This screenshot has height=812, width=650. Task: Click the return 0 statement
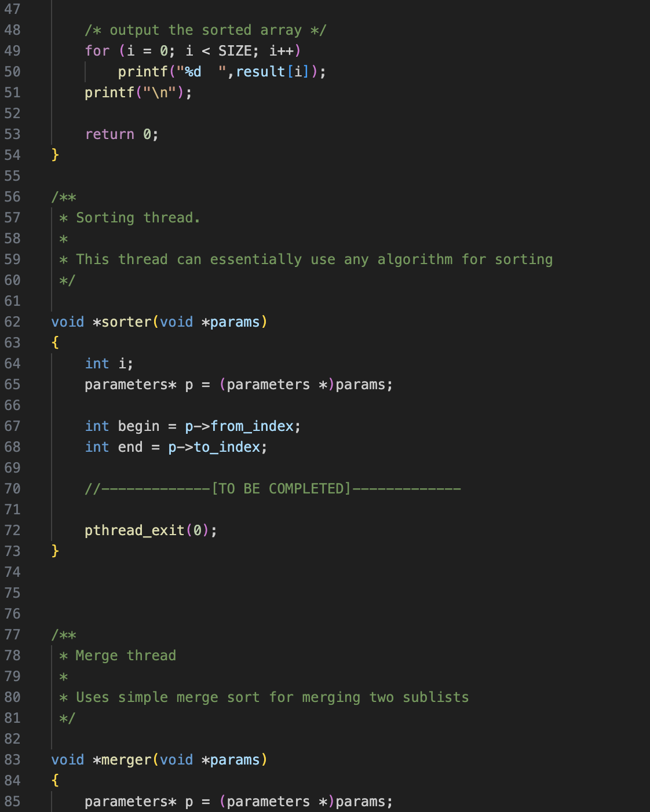point(122,134)
